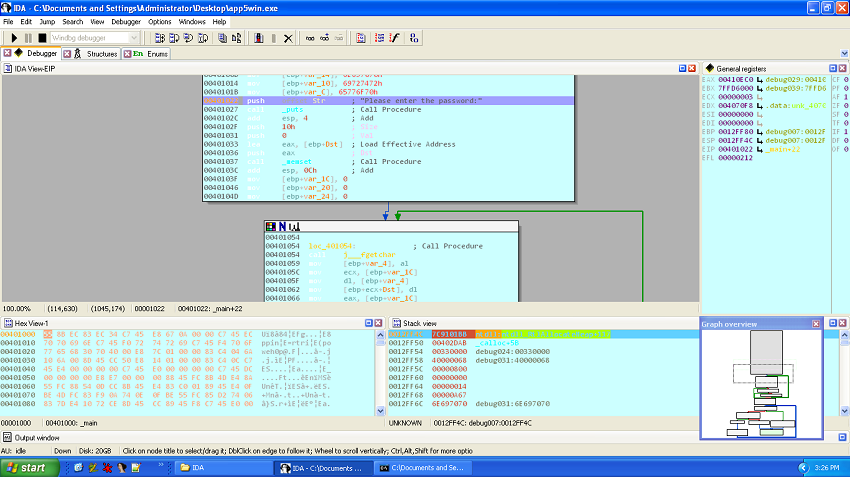Click the graph overview thumbnail

pos(762,384)
